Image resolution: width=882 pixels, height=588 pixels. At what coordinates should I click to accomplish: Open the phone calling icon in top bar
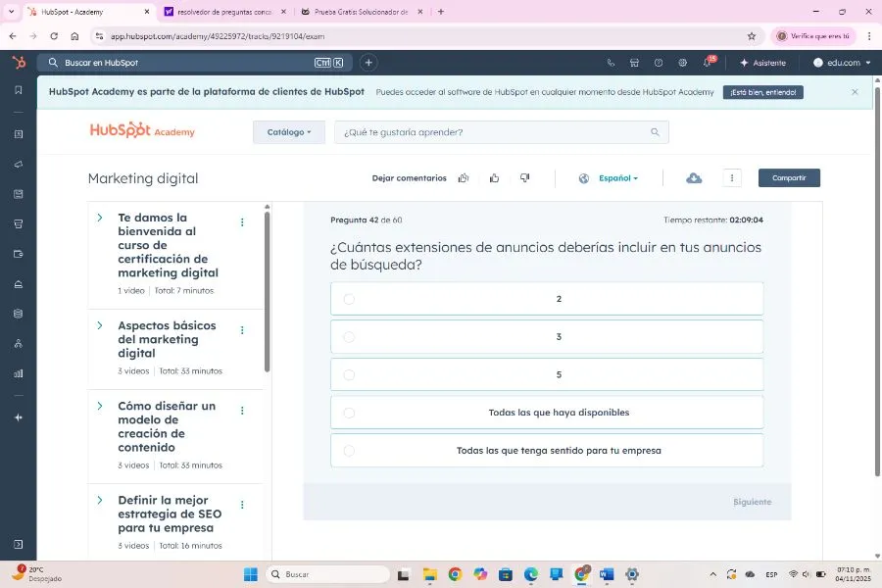coord(611,63)
